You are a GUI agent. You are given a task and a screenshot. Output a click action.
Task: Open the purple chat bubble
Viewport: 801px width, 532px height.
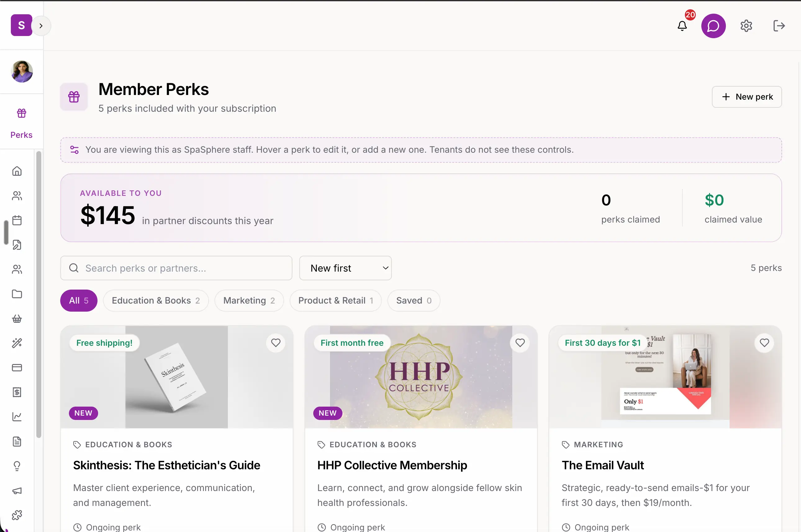click(x=713, y=26)
